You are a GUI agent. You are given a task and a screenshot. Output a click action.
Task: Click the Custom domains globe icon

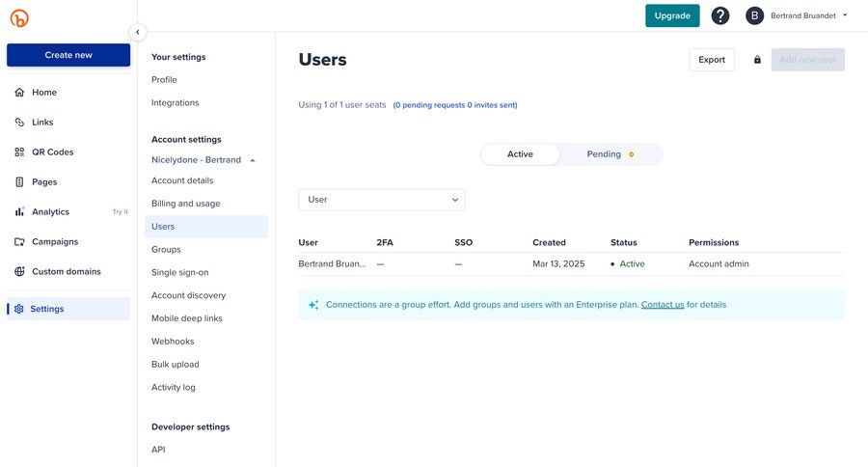click(x=19, y=271)
